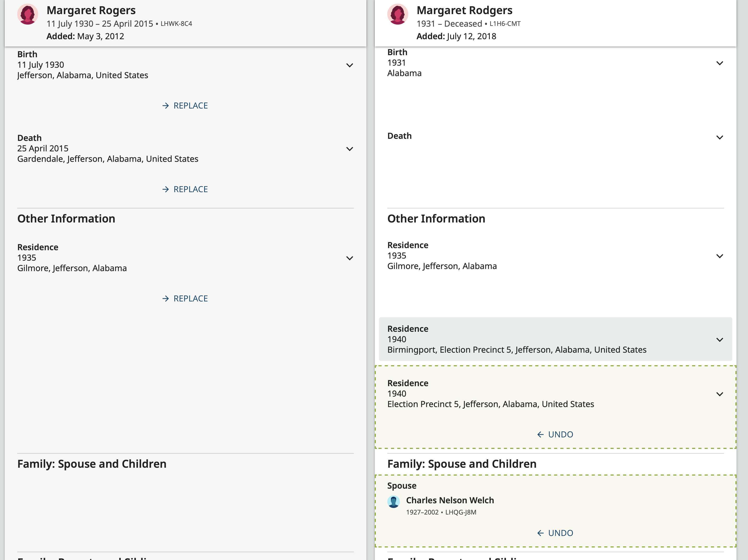The width and height of the screenshot is (748, 560).
Task: Expand Birmingport 1940 Residence chevron
Action: [719, 340]
